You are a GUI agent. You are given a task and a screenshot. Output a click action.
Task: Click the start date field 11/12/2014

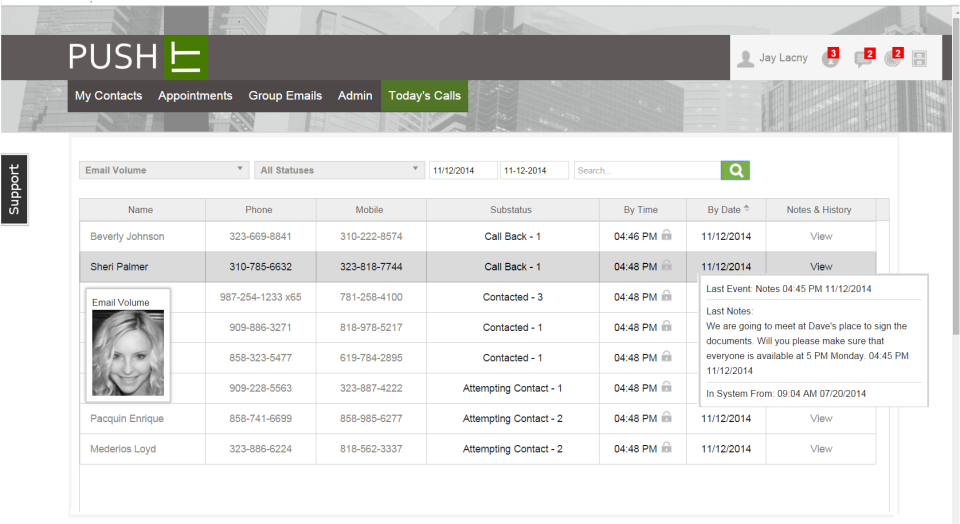(x=463, y=170)
